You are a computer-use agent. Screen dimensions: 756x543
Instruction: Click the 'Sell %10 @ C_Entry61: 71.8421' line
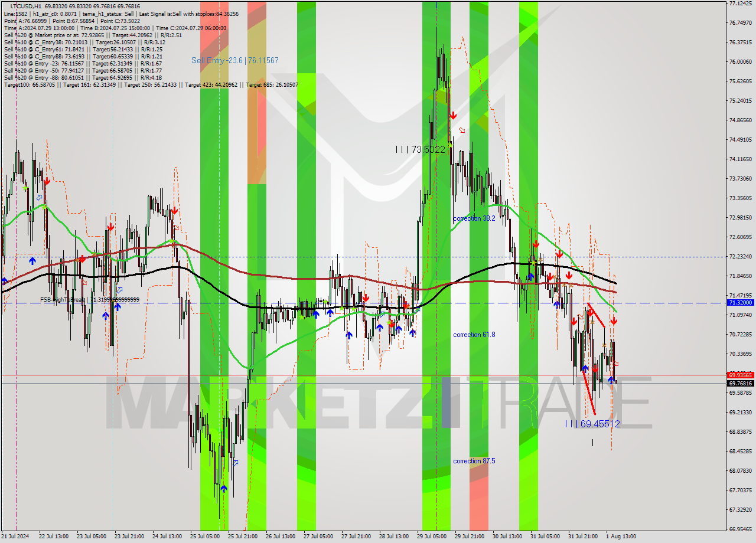(x=83, y=49)
